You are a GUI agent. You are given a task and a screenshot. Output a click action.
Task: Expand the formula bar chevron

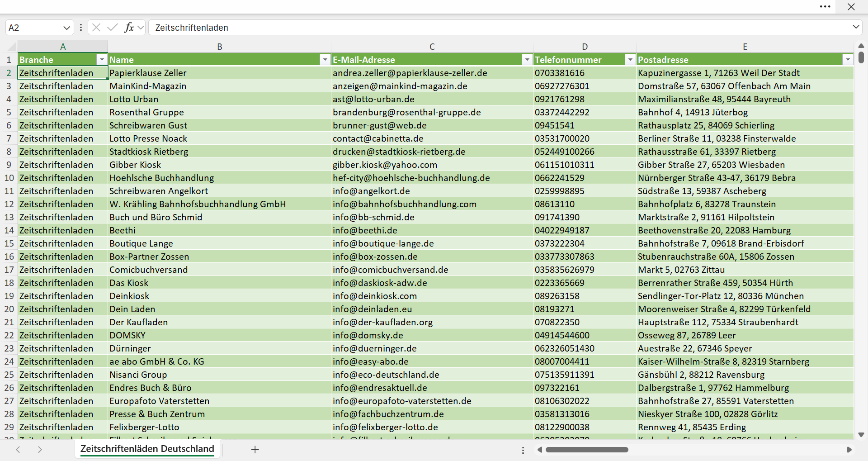[856, 27]
